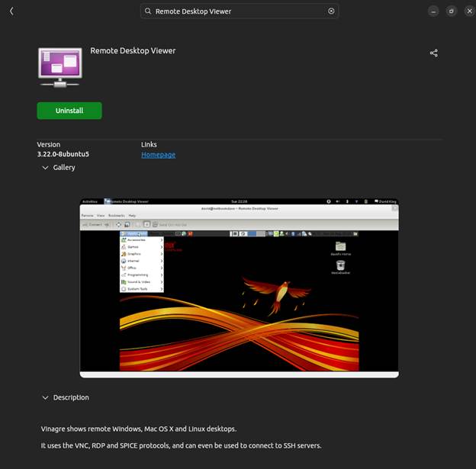Open the share menu icon
This screenshot has width=476, height=469.
click(434, 53)
